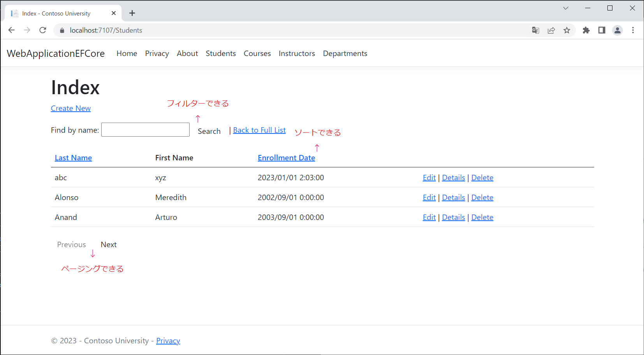Click the browser back arrow icon
The image size is (644, 355).
coord(11,30)
